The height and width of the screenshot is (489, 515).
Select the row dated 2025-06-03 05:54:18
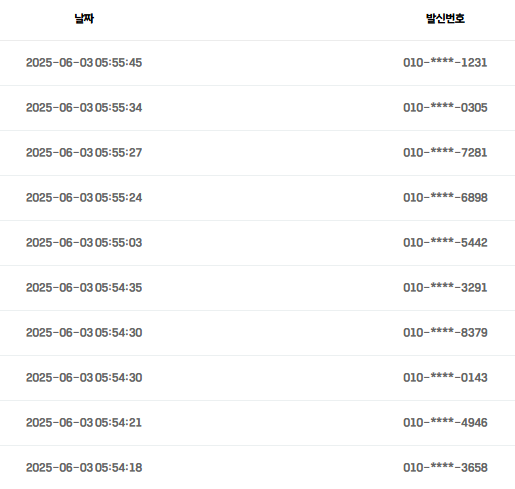tap(257, 467)
